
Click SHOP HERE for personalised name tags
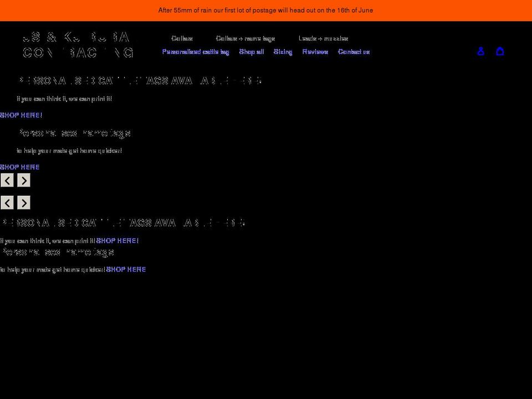(19, 167)
